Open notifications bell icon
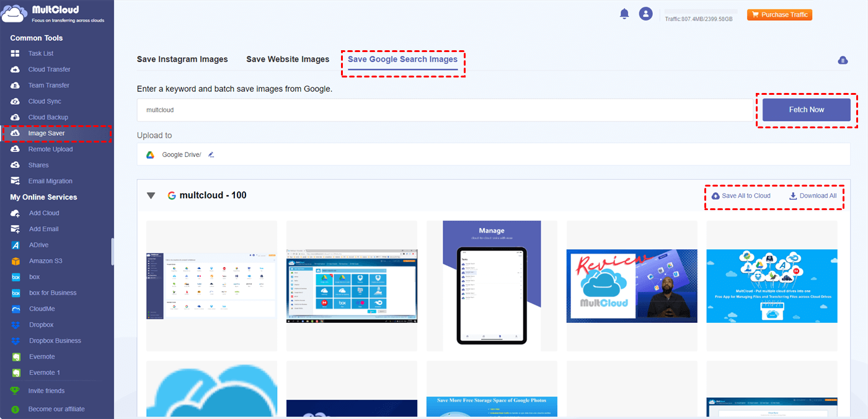Viewport: 868px width, 419px height. pyautogui.click(x=624, y=14)
